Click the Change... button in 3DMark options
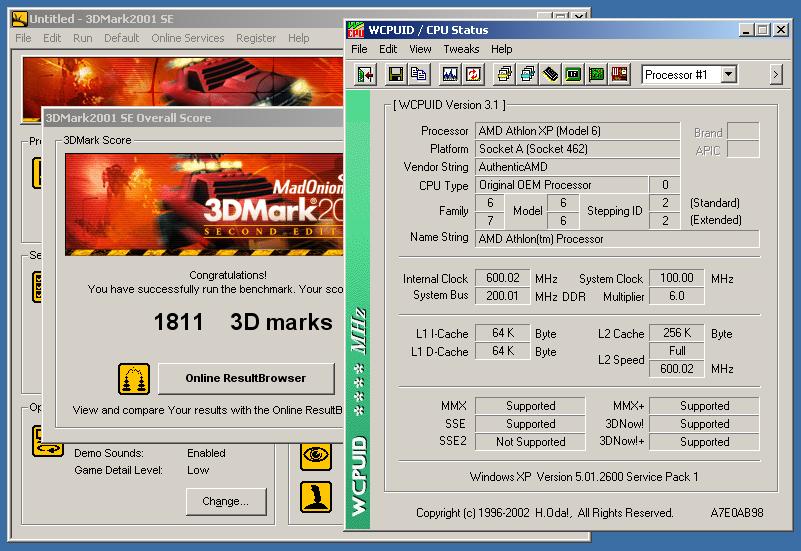Image resolution: width=801 pixels, height=551 pixels. pos(226,501)
